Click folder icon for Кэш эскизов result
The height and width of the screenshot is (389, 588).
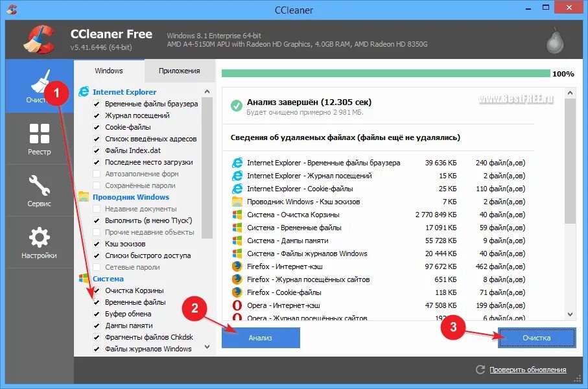coord(237,202)
